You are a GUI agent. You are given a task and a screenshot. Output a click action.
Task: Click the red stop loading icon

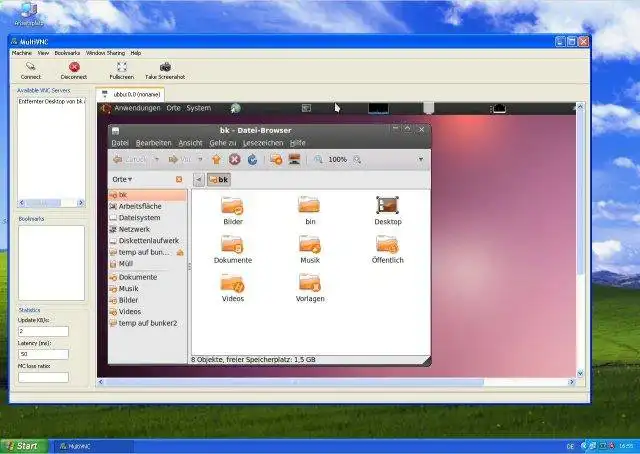[234, 160]
